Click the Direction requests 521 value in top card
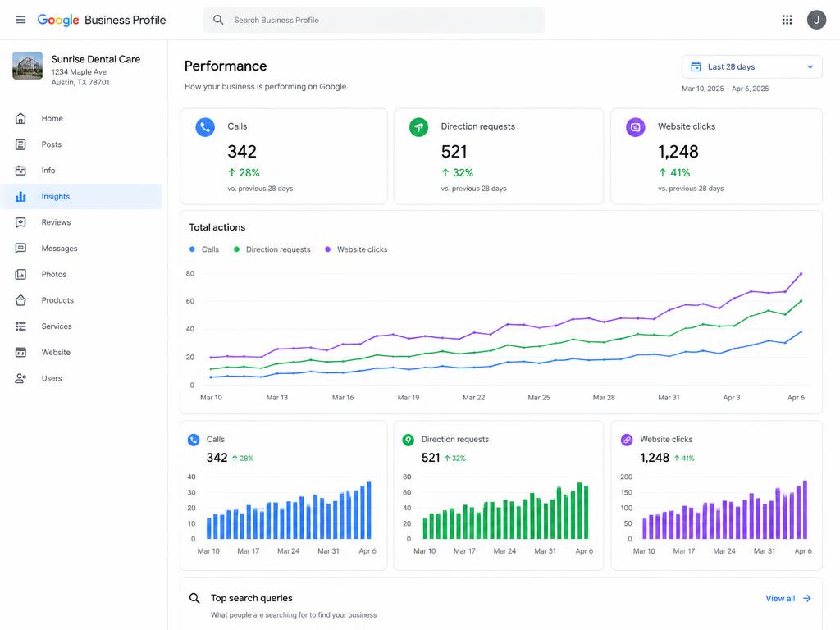The image size is (840, 630). click(454, 152)
